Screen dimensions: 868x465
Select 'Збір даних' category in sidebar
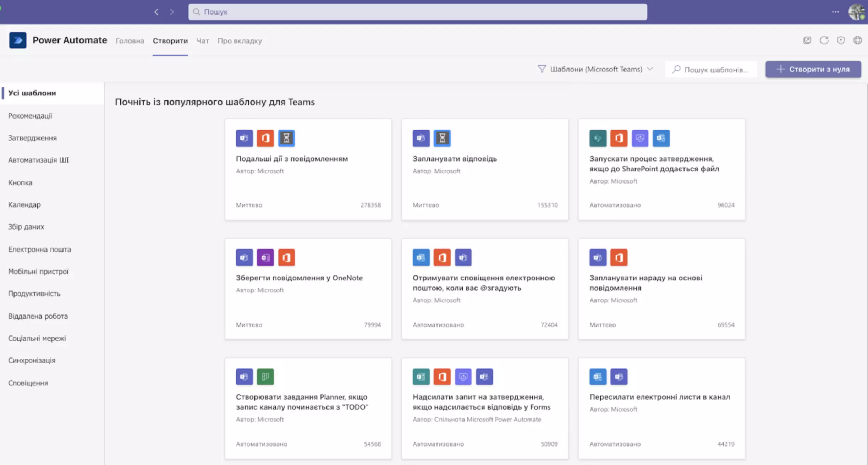(26, 226)
